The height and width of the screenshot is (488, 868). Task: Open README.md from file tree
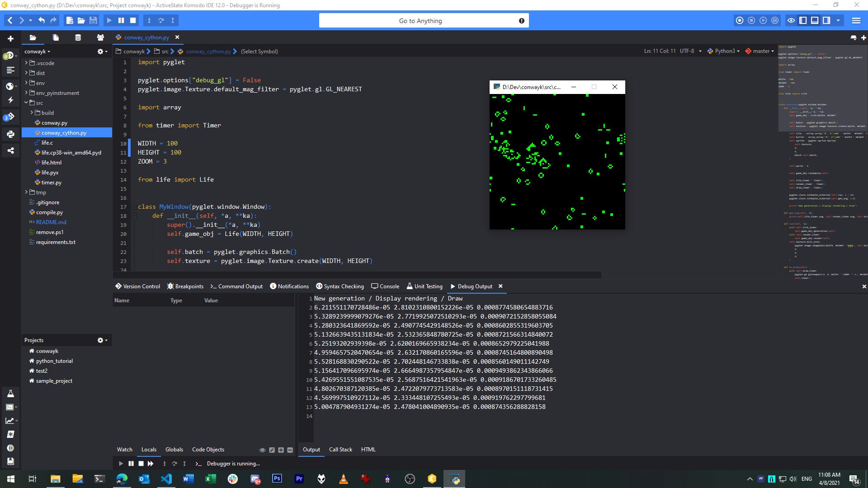[51, 222]
